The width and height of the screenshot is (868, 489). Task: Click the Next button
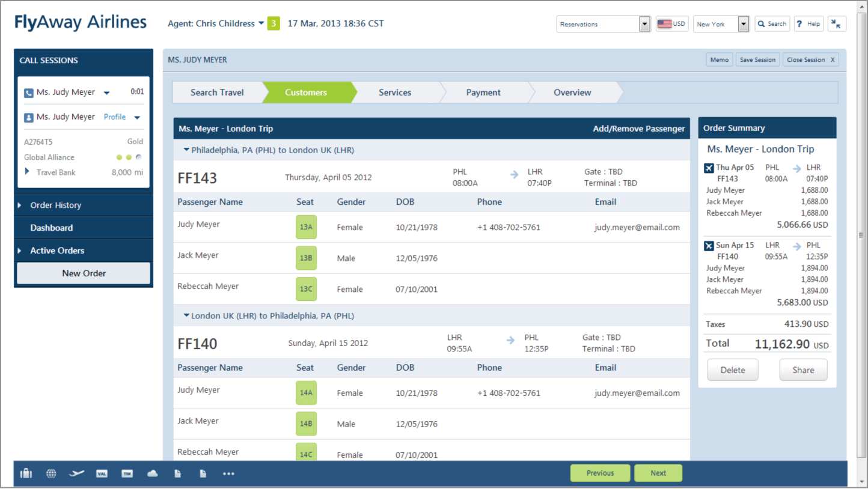(658, 473)
